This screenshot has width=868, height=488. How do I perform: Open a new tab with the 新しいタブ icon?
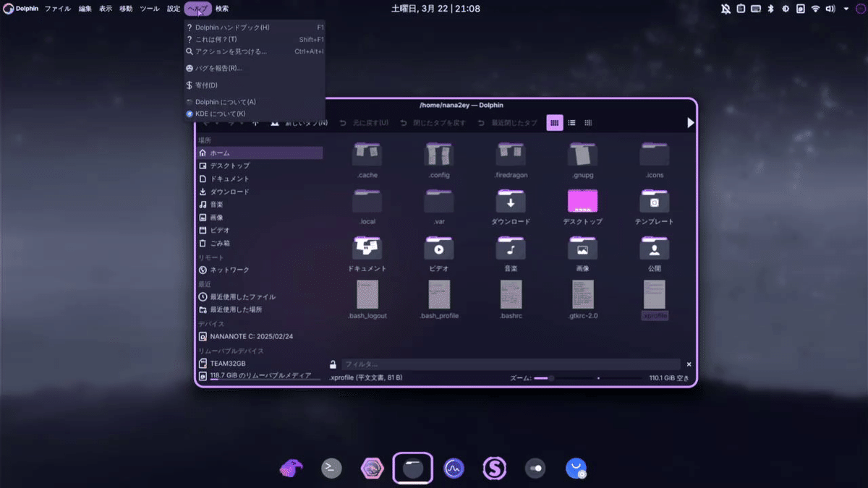pos(275,122)
